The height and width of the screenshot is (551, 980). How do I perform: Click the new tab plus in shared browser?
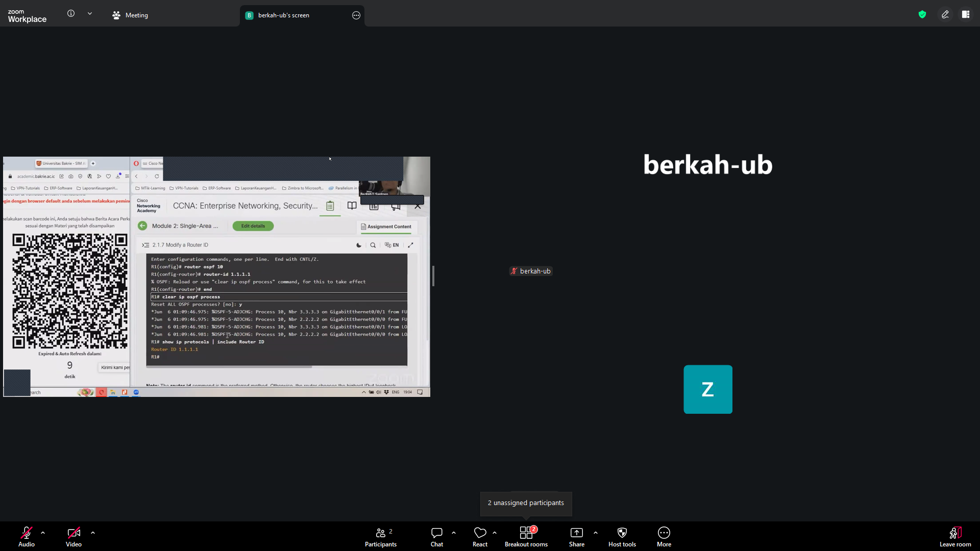93,163
